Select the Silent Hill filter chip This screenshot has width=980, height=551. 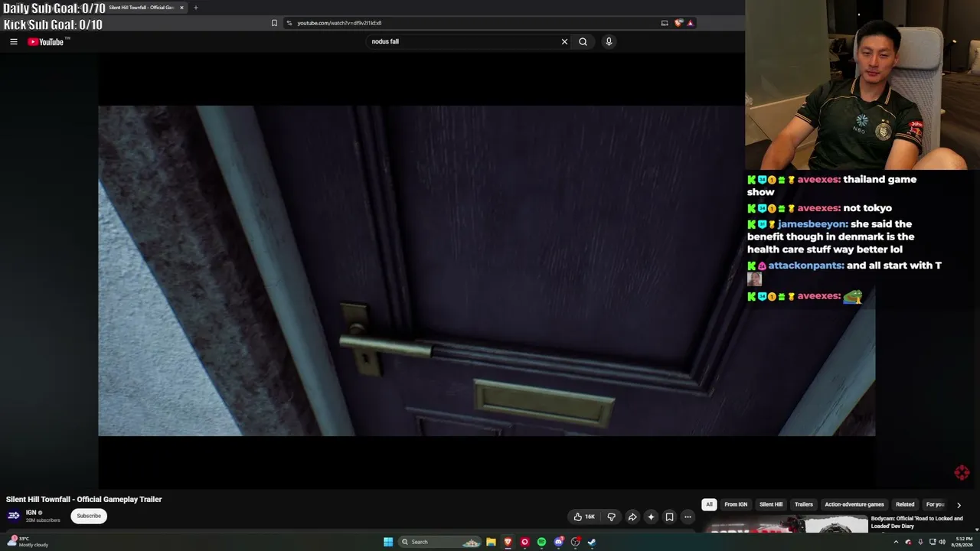[x=771, y=504]
